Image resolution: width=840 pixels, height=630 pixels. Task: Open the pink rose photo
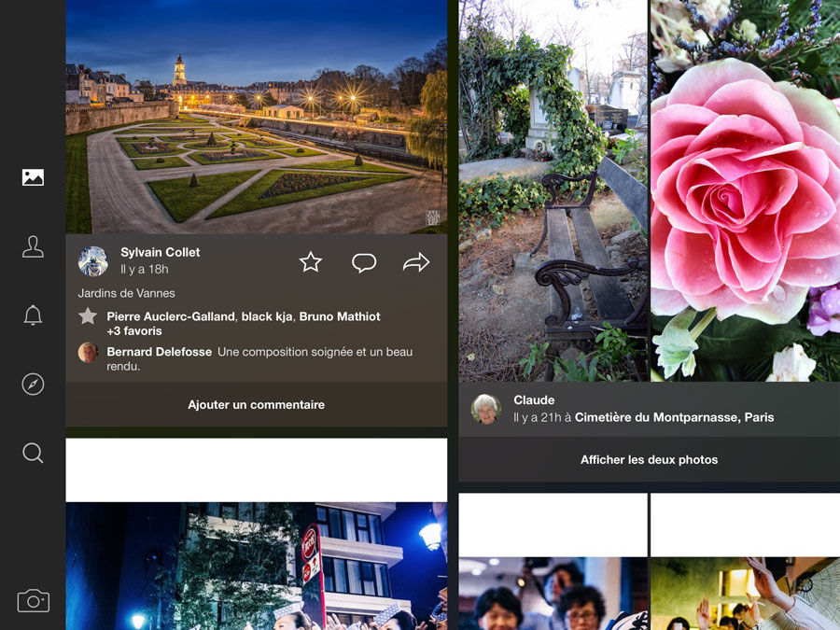click(745, 190)
